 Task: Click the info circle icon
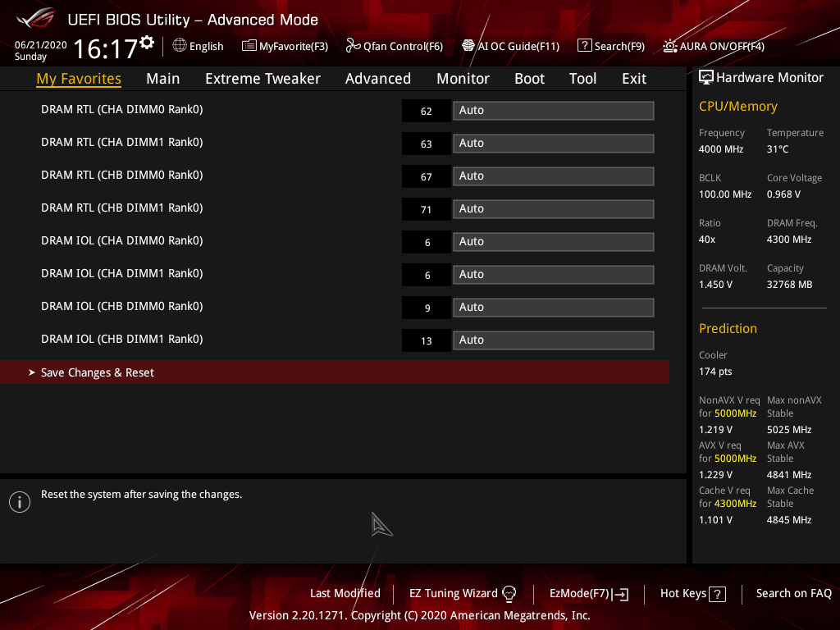20,502
